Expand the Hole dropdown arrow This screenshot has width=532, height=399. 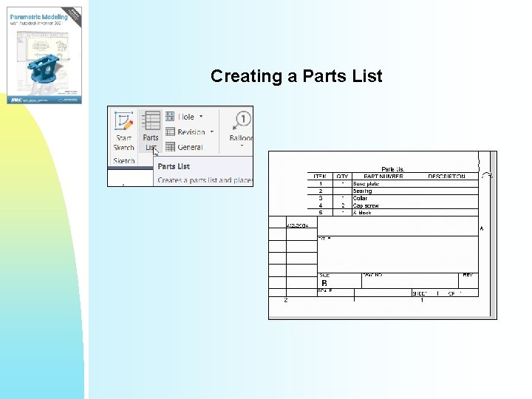[201, 117]
